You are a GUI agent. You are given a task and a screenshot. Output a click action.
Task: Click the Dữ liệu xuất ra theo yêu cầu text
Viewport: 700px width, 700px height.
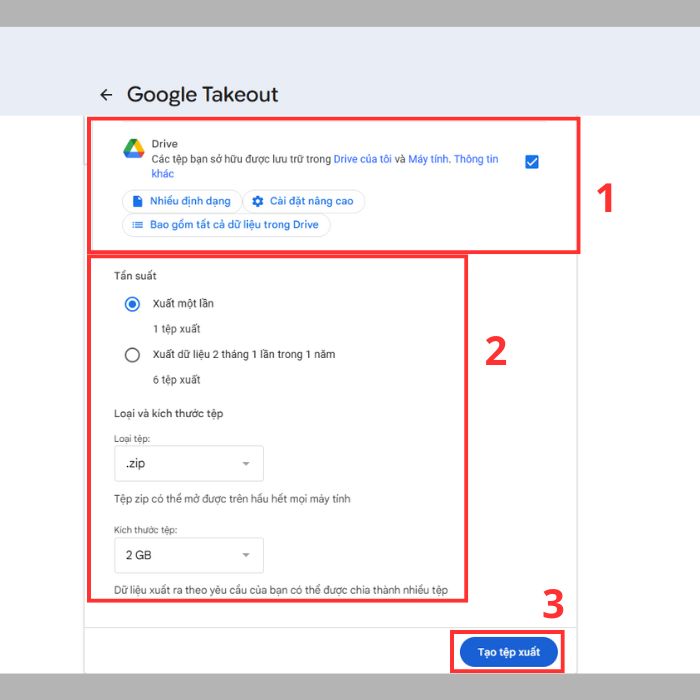[281, 590]
